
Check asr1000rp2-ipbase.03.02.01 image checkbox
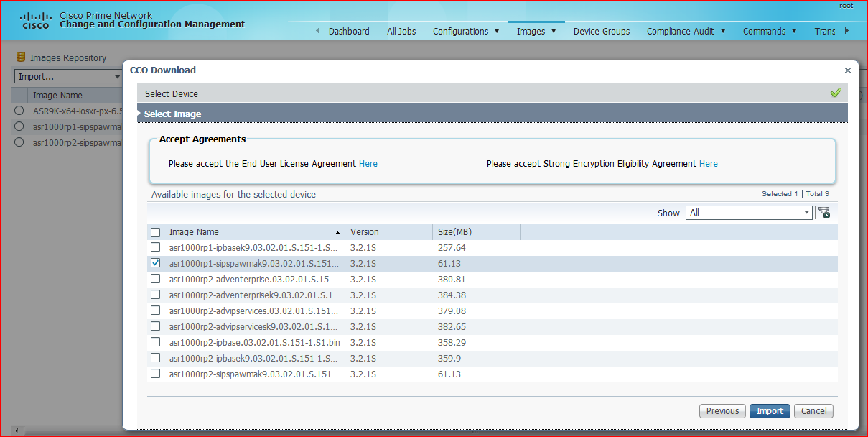pos(155,342)
